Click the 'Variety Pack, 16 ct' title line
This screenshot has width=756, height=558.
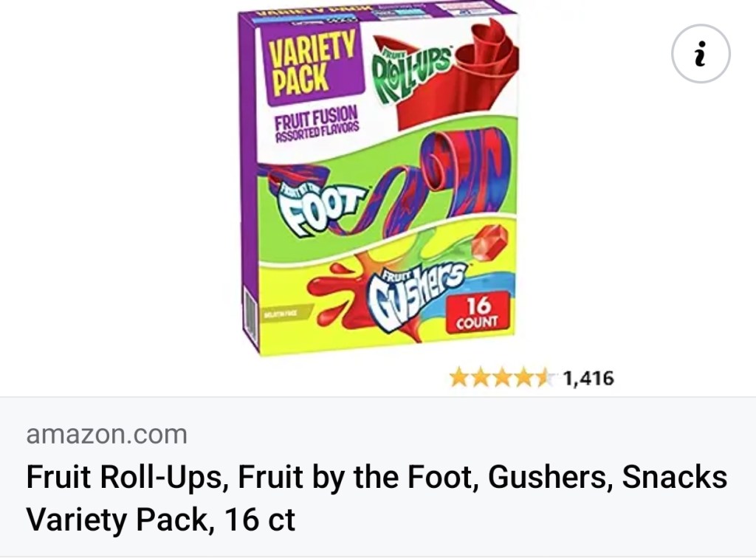[x=160, y=520]
